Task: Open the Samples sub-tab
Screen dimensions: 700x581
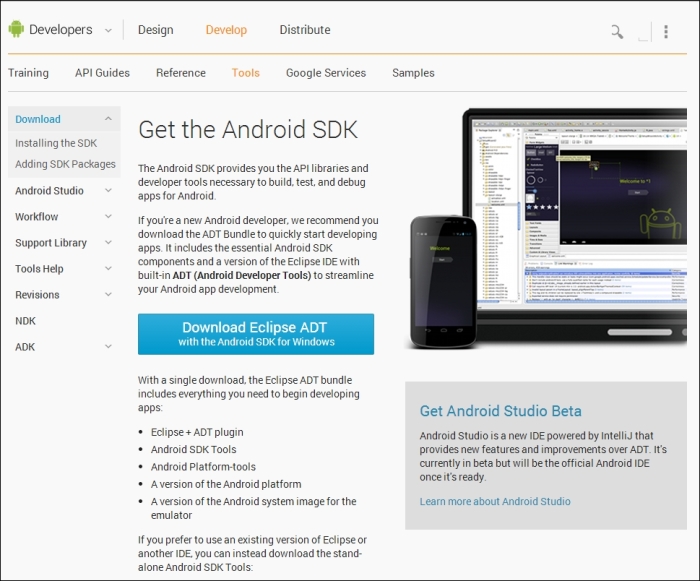Action: click(x=413, y=73)
